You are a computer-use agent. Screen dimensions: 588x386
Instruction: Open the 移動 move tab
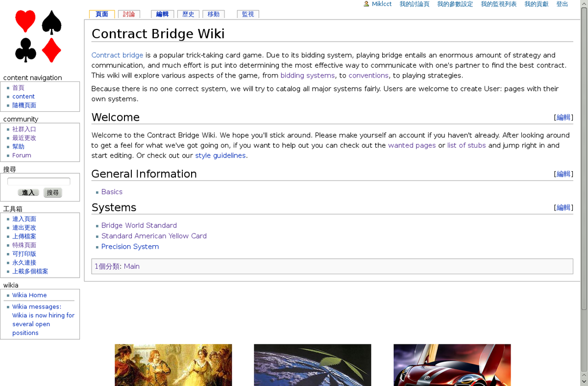tap(214, 14)
